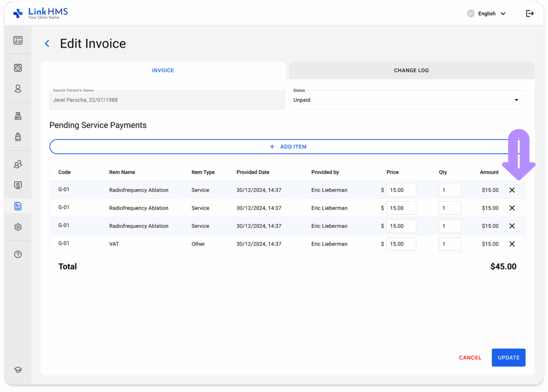The image size is (548, 392).
Task: Switch to the Change Log tab
Action: [412, 70]
